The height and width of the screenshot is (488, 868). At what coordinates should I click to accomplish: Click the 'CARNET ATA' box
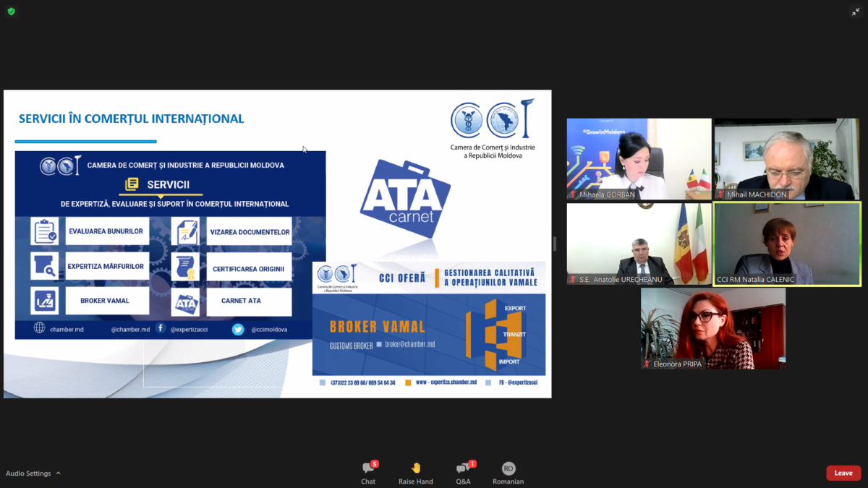click(x=250, y=301)
